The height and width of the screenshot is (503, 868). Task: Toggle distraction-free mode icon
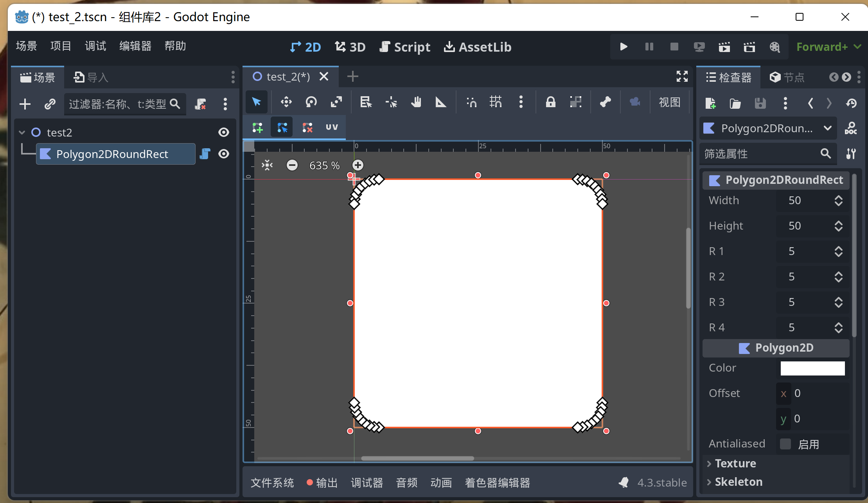click(x=682, y=77)
